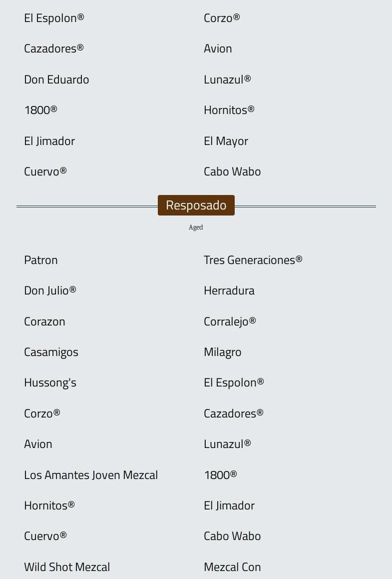The width and height of the screenshot is (392, 579).
Task: Select Don Eduardo in top list
Action: coord(56,79)
